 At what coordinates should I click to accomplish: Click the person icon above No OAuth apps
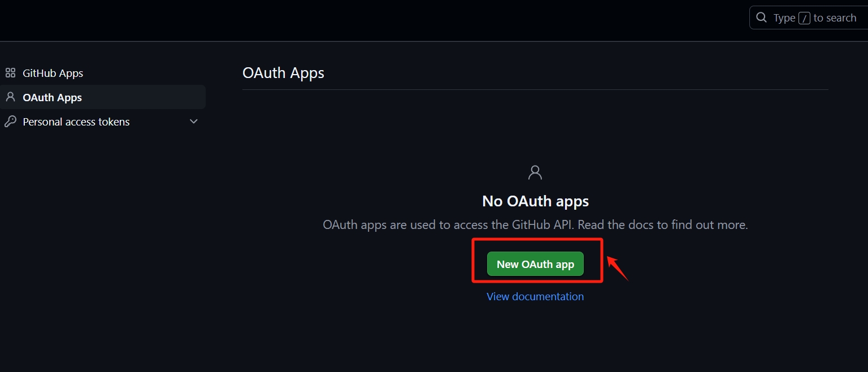[535, 172]
